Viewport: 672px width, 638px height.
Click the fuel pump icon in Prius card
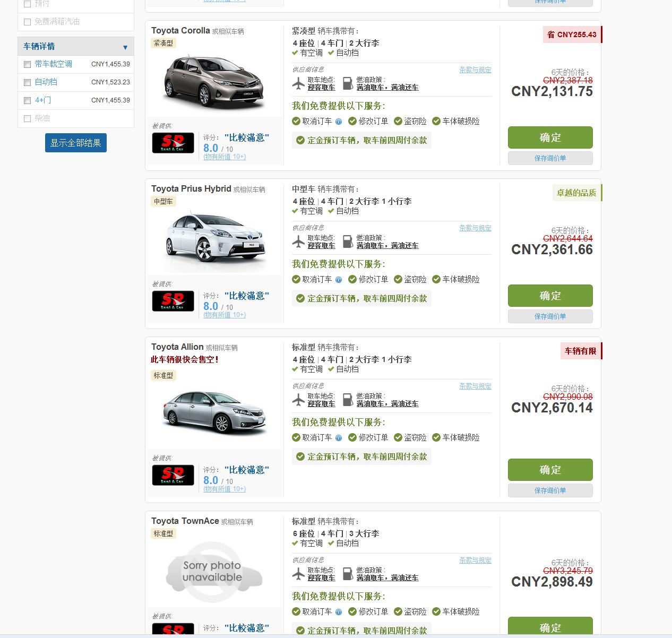[x=348, y=242]
